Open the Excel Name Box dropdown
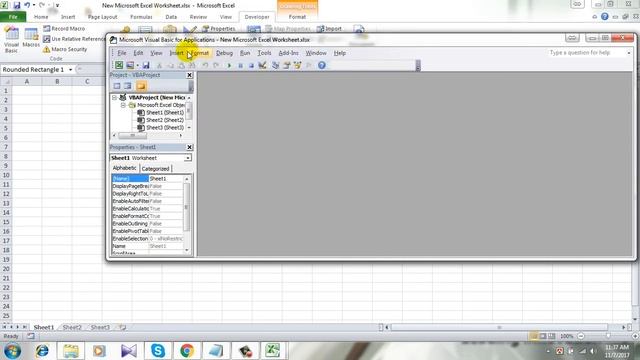 coord(71,70)
